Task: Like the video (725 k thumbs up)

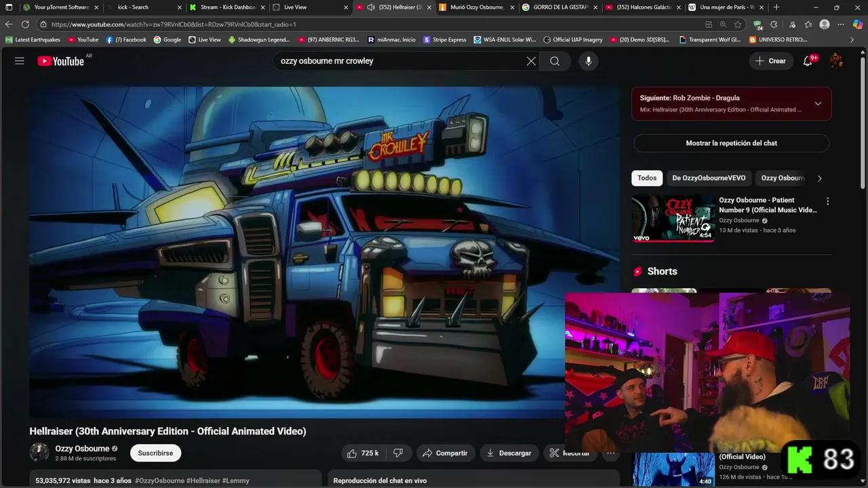Action: 363,453
